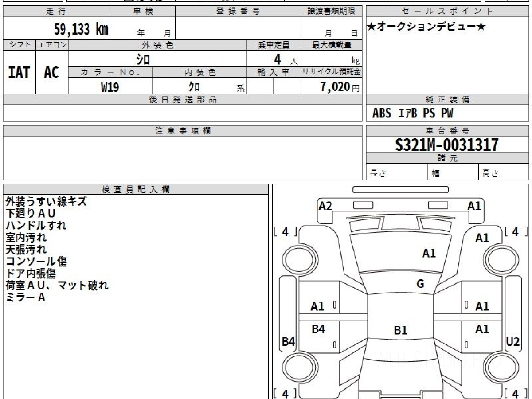Image resolution: width=532 pixels, height=399 pixels.
Task: Select the 走行 column header
Action: (56, 12)
